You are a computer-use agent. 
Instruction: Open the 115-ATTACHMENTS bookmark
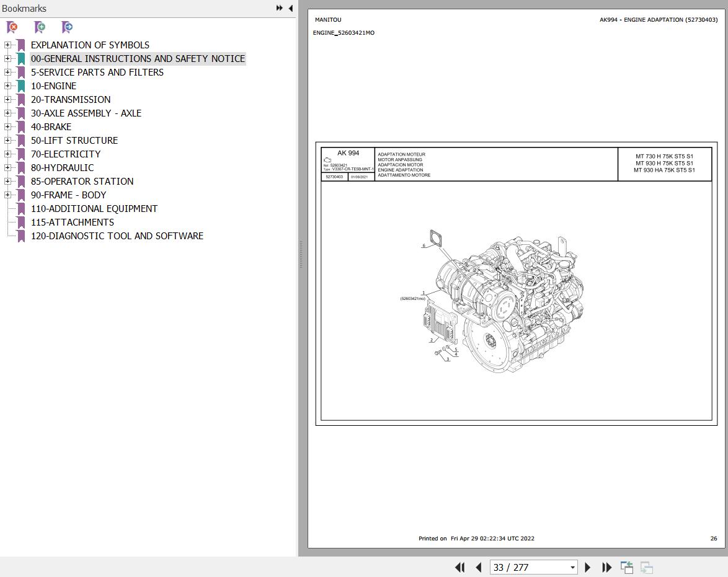pos(73,222)
